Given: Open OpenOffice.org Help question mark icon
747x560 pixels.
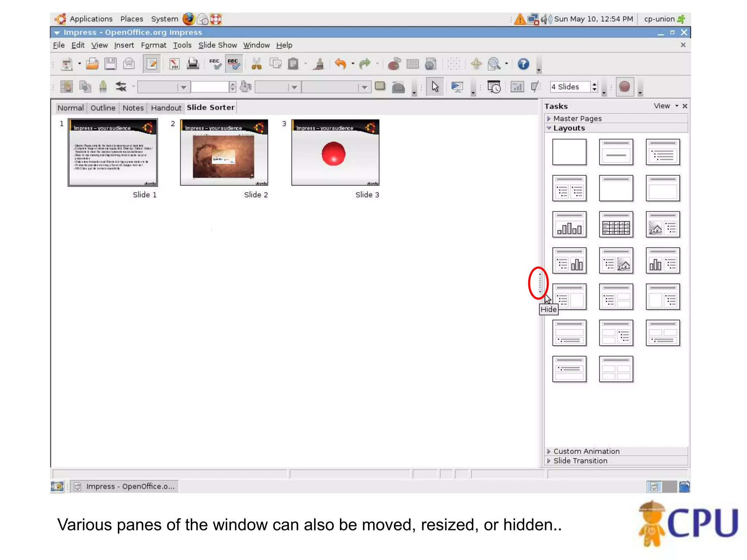Looking at the screenshot, I should coord(523,64).
